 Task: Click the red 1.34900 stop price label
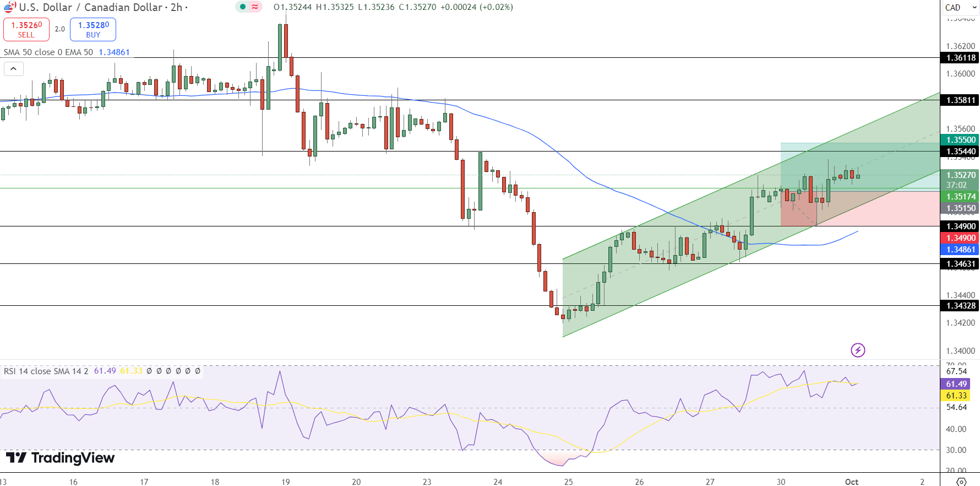tap(960, 238)
